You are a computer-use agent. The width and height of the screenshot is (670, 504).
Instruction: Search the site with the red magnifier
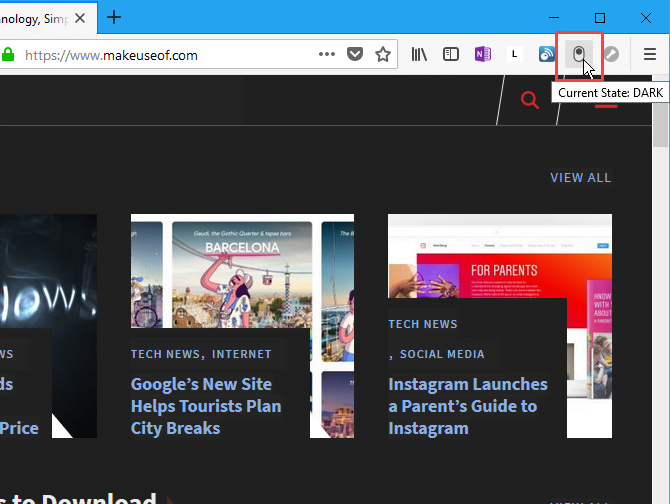[x=529, y=99]
